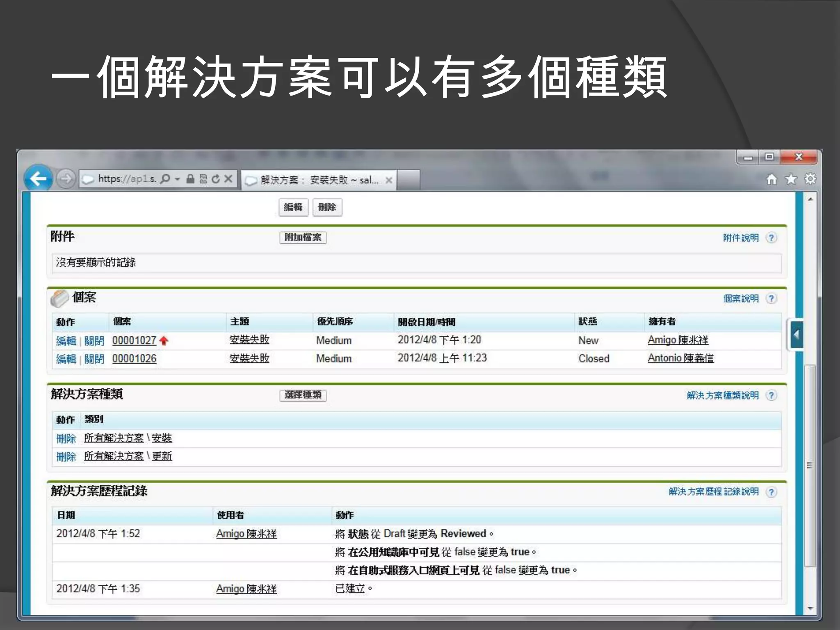Screen dimensions: 840x630
Task: Open category 所有解決方案 \ 安裝
Action: point(128,438)
